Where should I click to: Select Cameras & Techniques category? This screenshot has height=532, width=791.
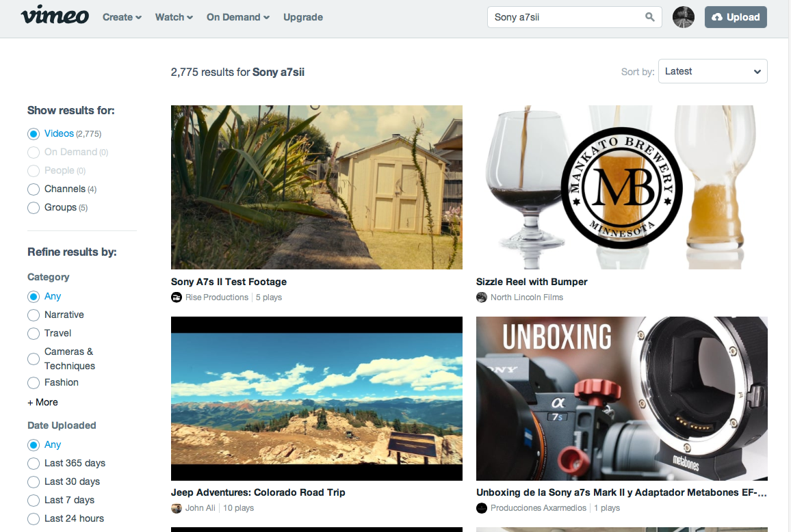tap(61, 358)
